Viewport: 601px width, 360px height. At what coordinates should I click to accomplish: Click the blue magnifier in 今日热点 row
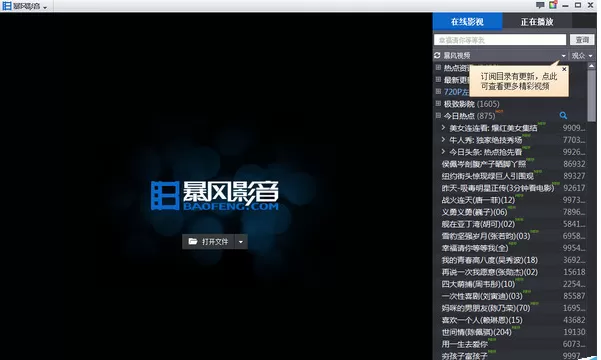(563, 115)
